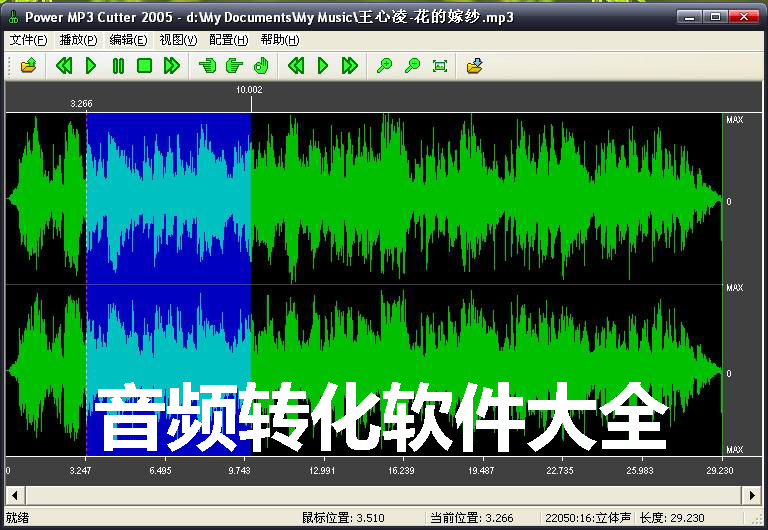Click 22050:16:立体声 in status bar
Viewport: 768px width, 530px height.
588,518
